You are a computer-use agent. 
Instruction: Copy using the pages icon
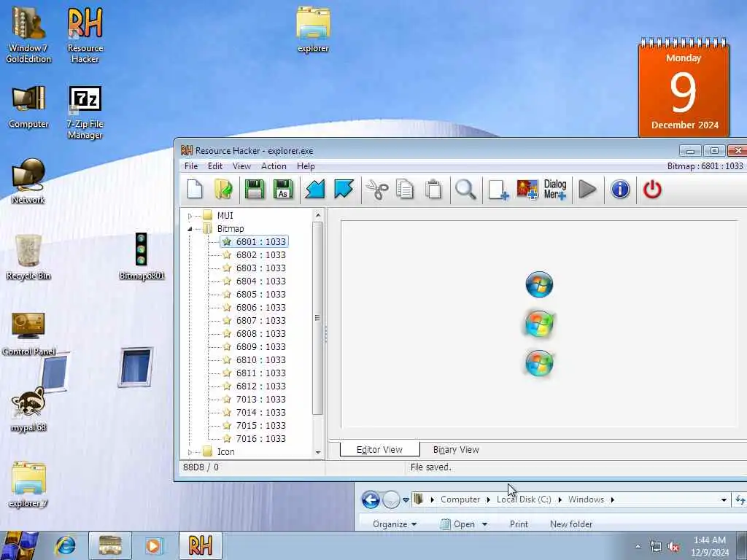pyautogui.click(x=405, y=190)
